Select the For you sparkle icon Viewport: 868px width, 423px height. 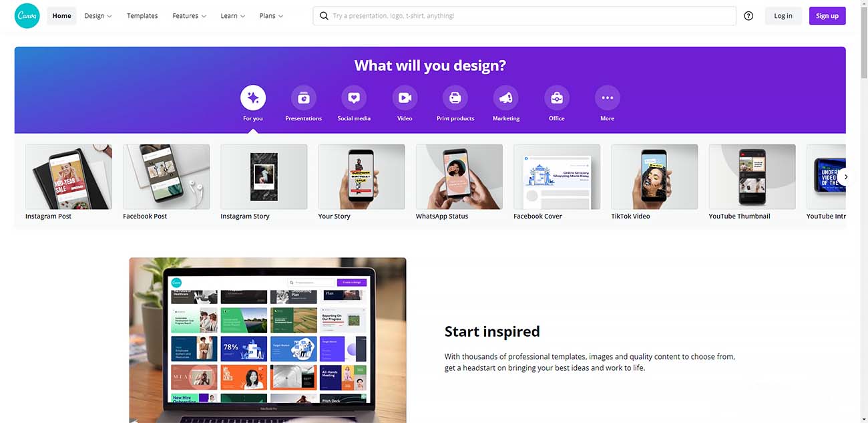coord(253,98)
